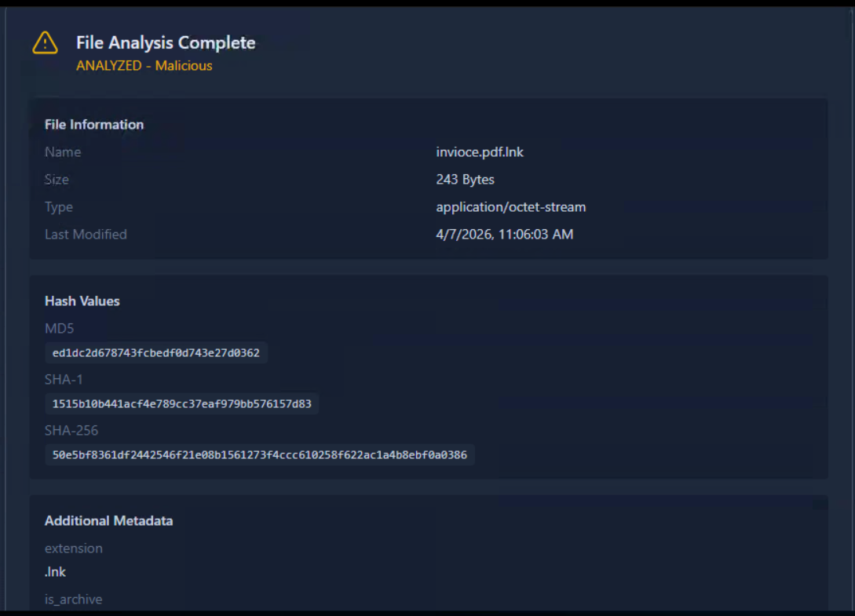Select the file name invioce.pdf.lnk
Viewport: 855px width, 616px height.
point(479,152)
